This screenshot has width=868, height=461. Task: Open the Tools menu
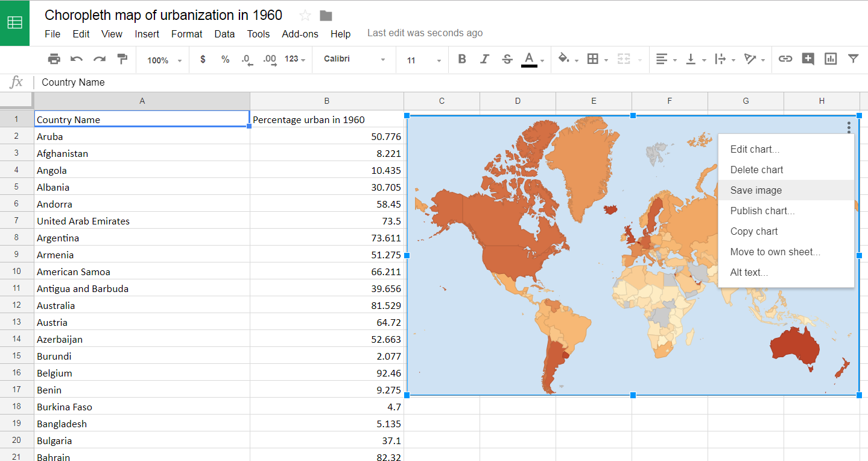point(258,34)
